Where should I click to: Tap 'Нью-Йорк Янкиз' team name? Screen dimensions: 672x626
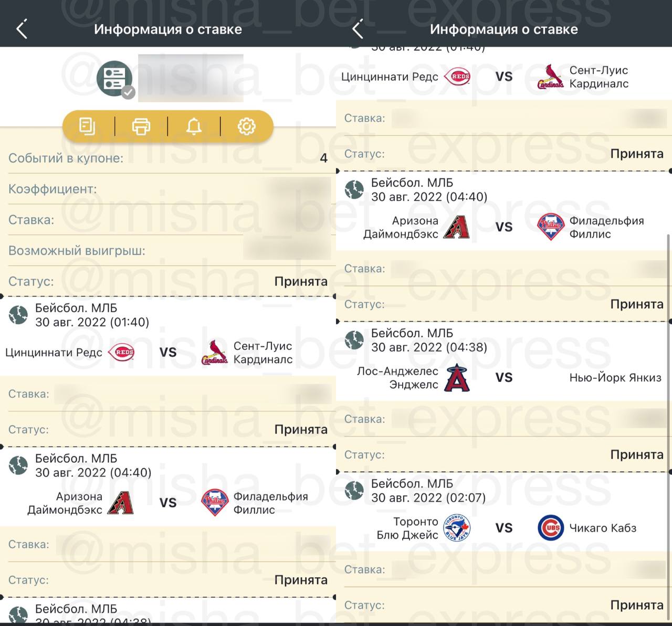point(615,378)
